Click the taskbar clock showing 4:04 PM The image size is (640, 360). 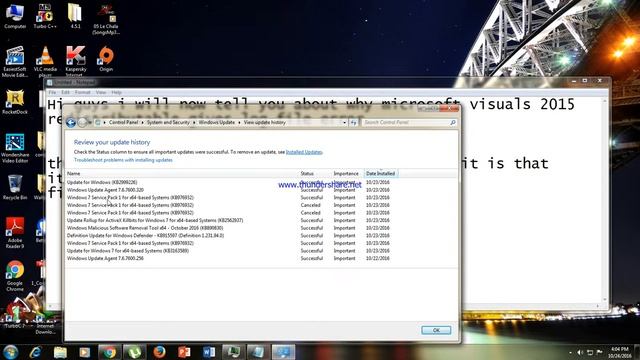[619, 352]
